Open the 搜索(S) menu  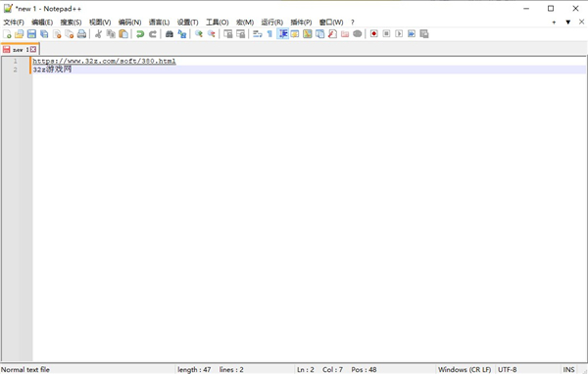pos(71,23)
